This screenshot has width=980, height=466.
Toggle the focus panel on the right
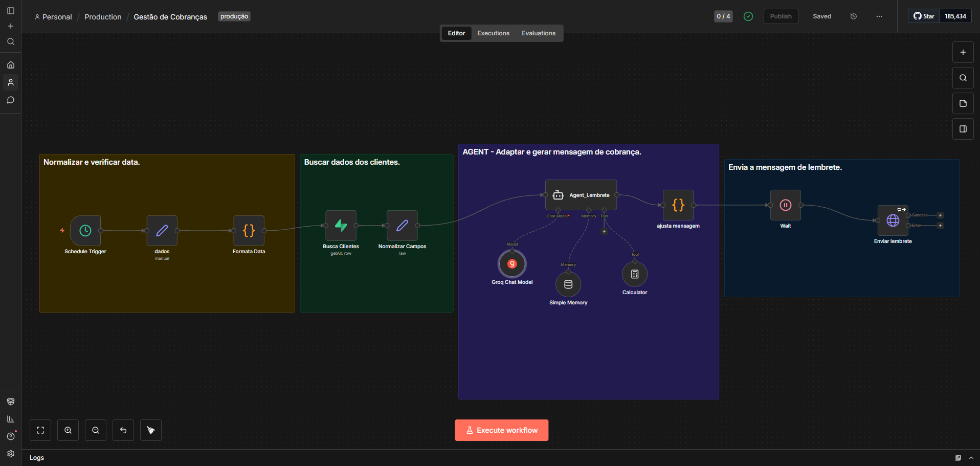(x=963, y=129)
